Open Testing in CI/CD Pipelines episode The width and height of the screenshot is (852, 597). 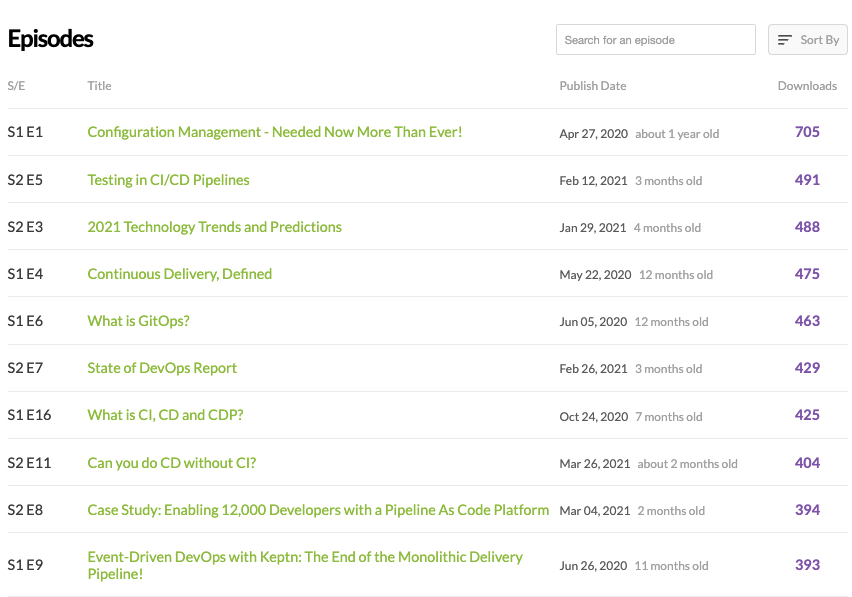click(168, 180)
